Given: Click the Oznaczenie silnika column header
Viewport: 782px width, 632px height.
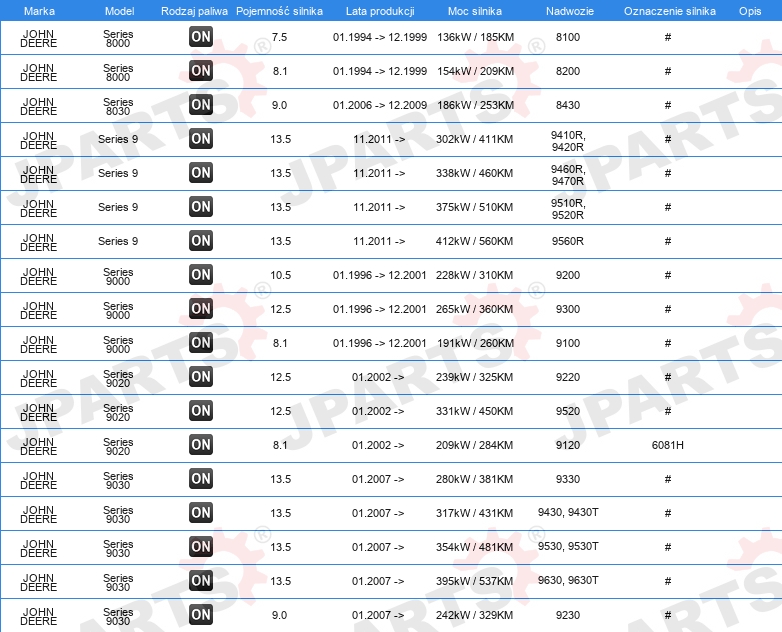Looking at the screenshot, I should click(669, 11).
